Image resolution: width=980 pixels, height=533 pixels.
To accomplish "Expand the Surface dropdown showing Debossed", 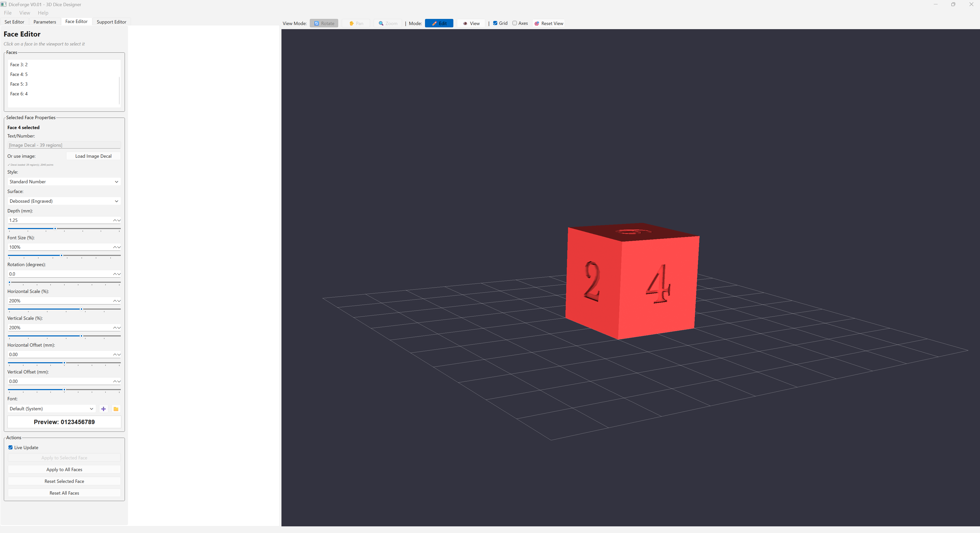I will tap(64, 201).
